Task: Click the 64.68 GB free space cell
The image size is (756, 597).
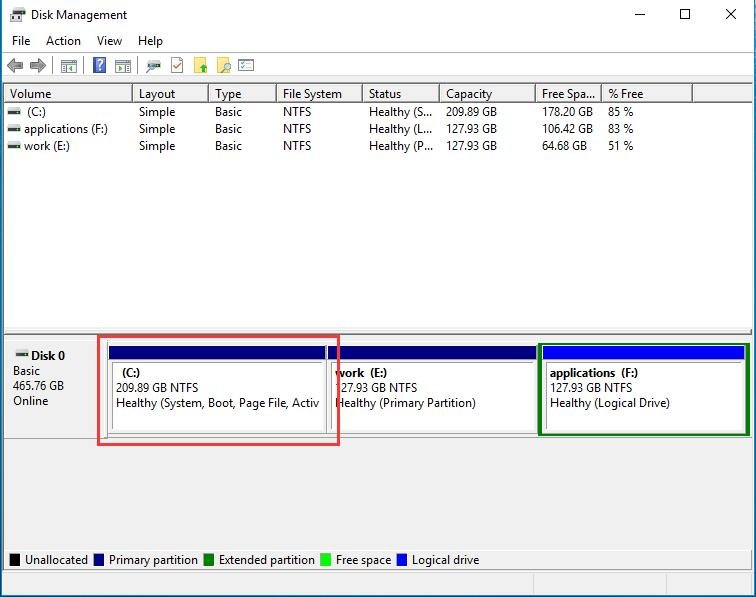Action: point(564,146)
